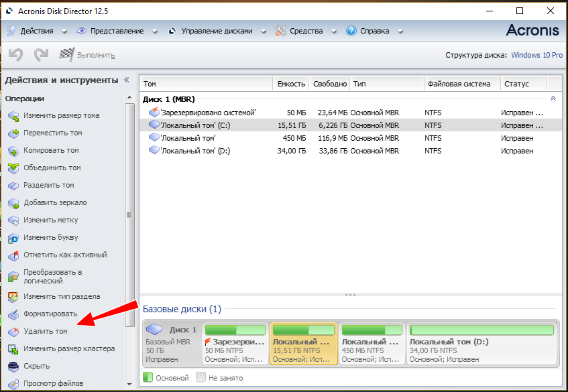Click the 'Отметить как активный' flag icon
Viewport: 568px width, 392px height.
click(x=13, y=255)
